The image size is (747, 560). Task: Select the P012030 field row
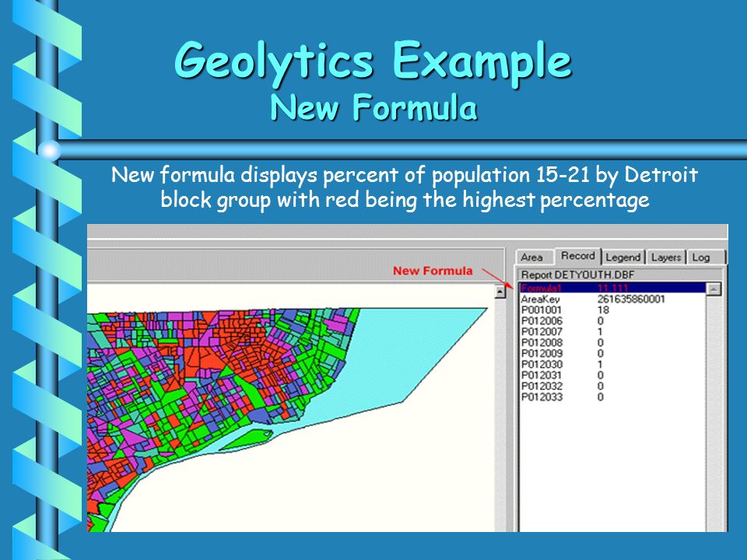[x=612, y=365]
